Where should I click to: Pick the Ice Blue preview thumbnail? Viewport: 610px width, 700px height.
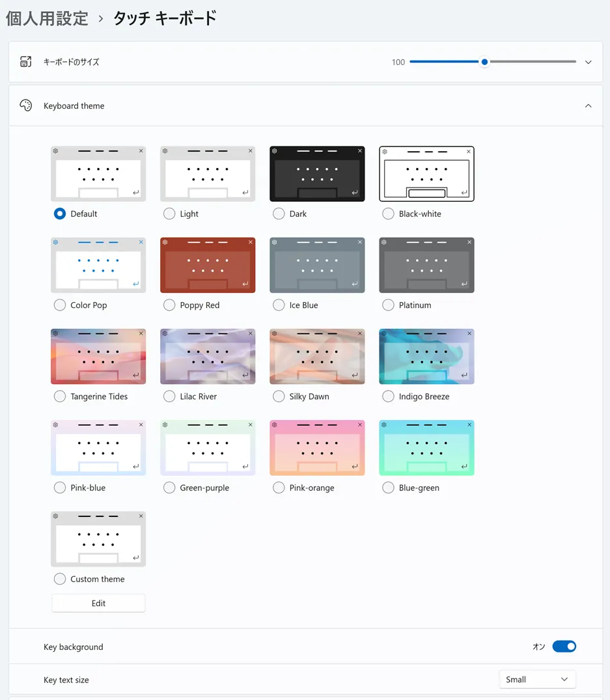(317, 265)
